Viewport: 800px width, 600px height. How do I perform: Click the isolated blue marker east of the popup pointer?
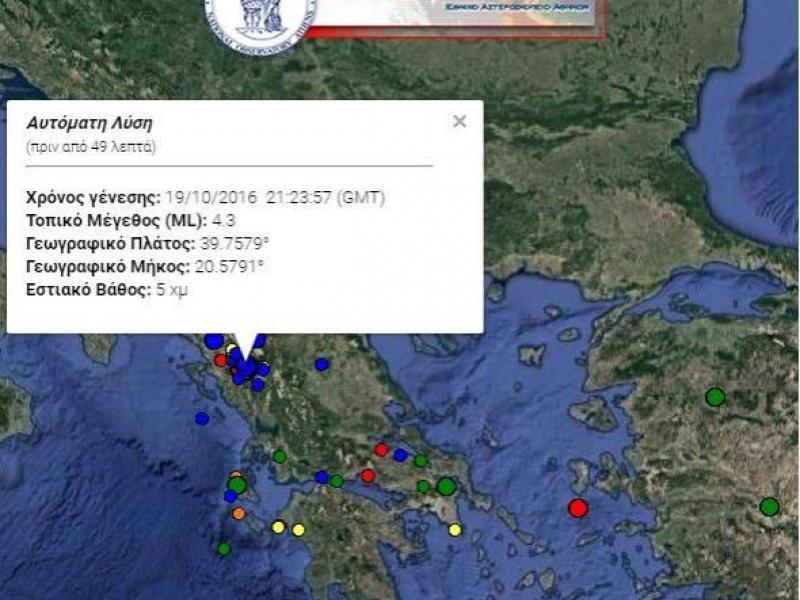pyautogui.click(x=322, y=365)
